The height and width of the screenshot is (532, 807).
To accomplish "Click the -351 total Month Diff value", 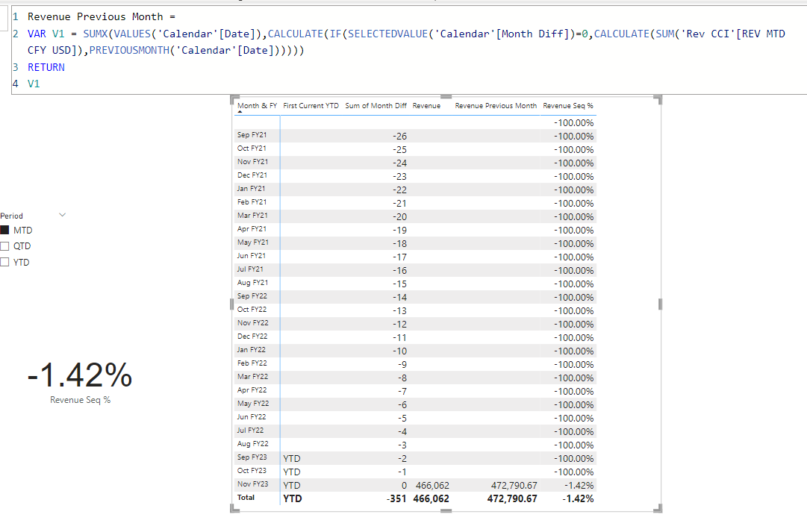I will [x=396, y=498].
